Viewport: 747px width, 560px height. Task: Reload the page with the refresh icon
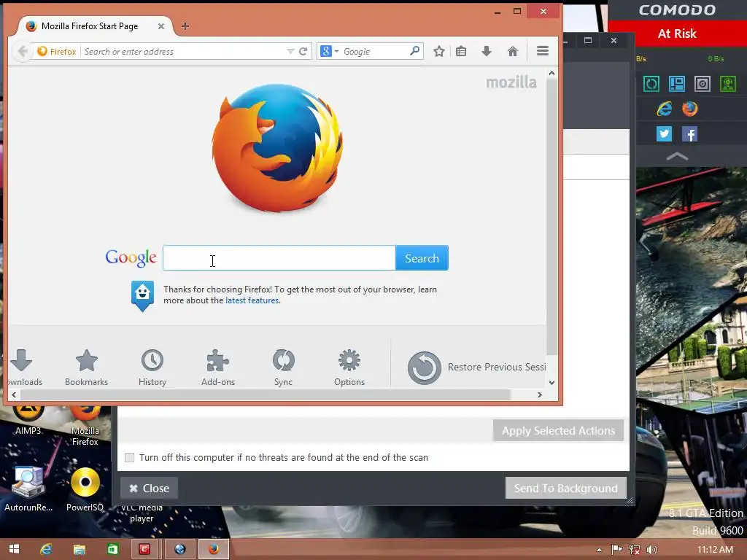click(x=303, y=52)
